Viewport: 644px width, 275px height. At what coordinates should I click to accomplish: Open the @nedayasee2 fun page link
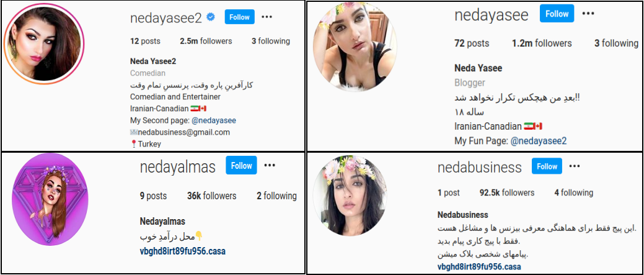tap(539, 141)
